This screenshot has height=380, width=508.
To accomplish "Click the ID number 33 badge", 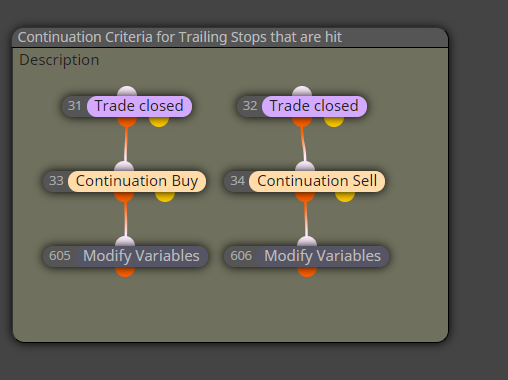I will (x=56, y=181).
